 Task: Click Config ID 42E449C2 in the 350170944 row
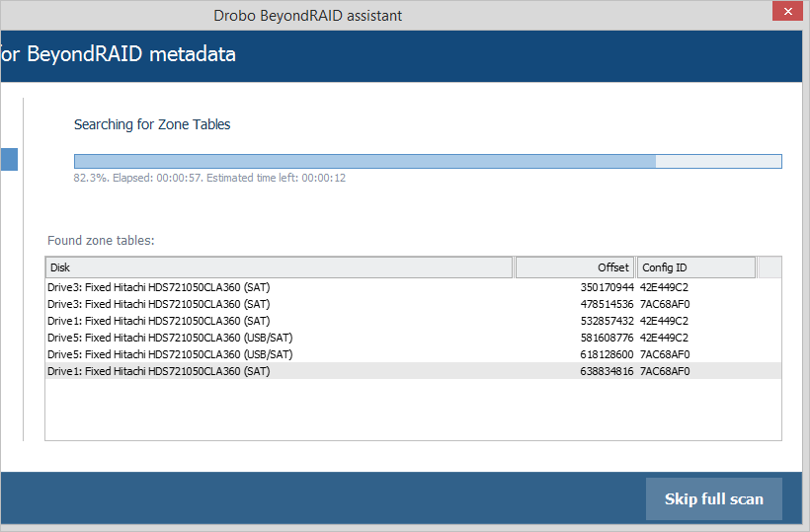(664, 287)
